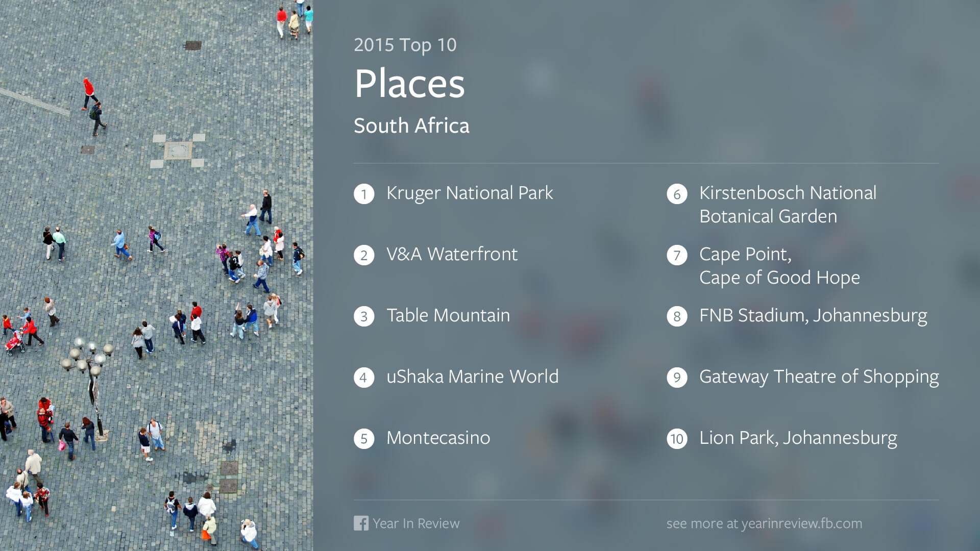Click Table Mountain list item

coord(448,315)
